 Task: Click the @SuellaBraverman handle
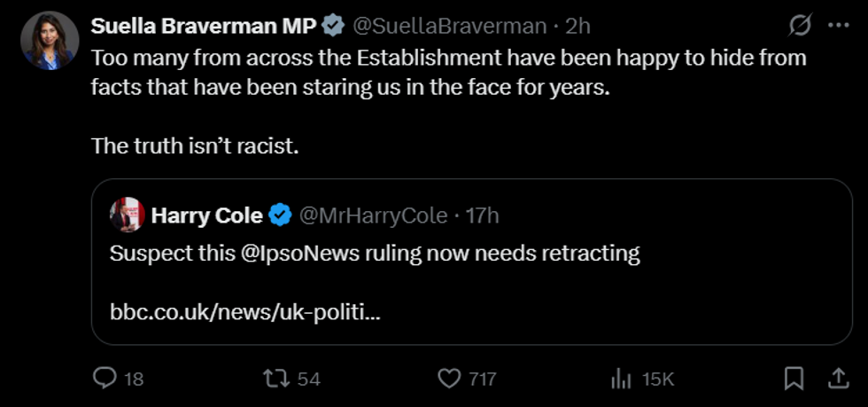click(x=449, y=27)
